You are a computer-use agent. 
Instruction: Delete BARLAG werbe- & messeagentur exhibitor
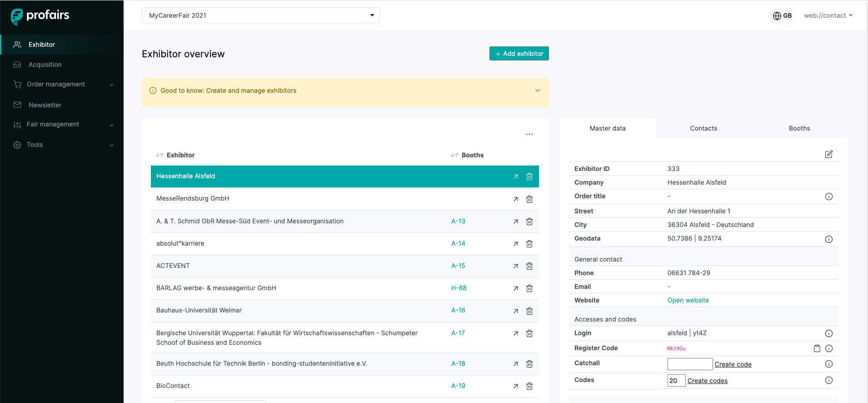click(529, 288)
